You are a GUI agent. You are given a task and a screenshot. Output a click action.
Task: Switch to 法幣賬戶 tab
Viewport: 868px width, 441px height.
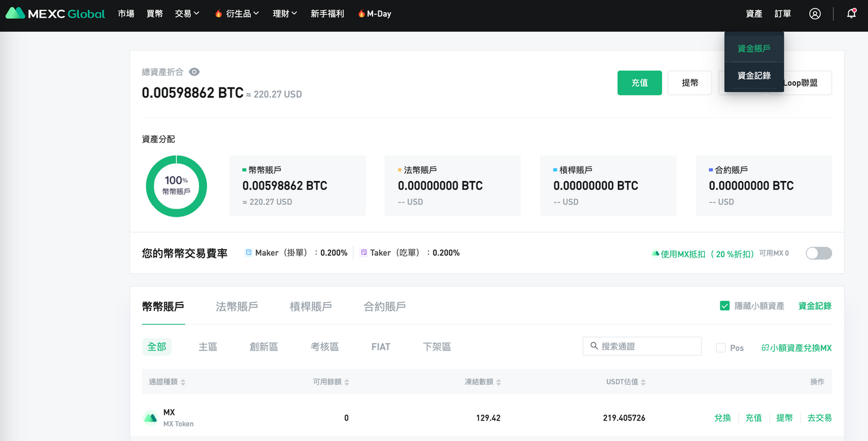click(237, 306)
